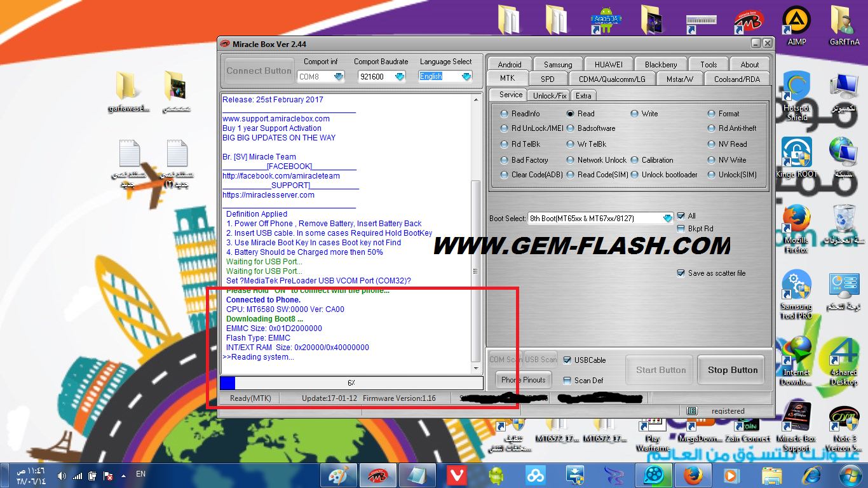Screen dimensions: 868x488
Task: Click the Miracle Box taskbar icon
Action: pyautogui.click(x=377, y=475)
